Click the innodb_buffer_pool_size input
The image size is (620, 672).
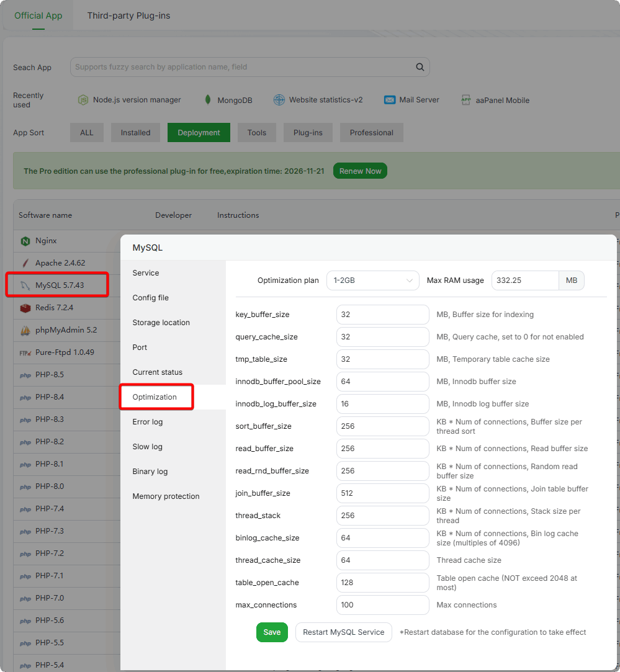pyautogui.click(x=382, y=382)
